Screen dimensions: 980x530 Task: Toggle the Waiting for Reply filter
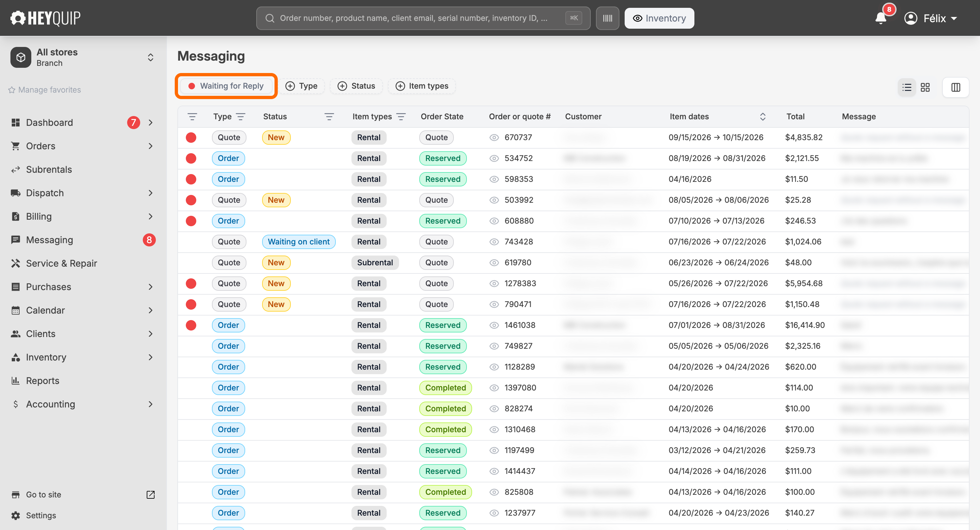[226, 86]
